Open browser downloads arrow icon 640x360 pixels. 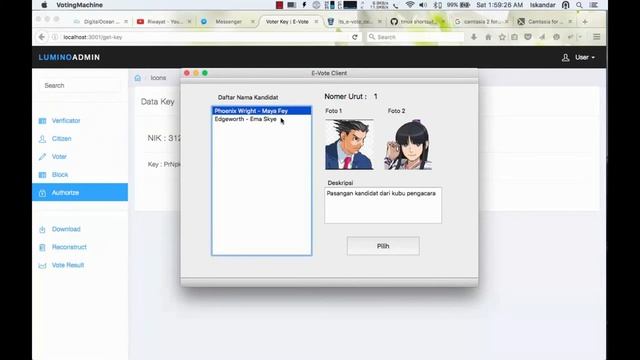(474, 37)
